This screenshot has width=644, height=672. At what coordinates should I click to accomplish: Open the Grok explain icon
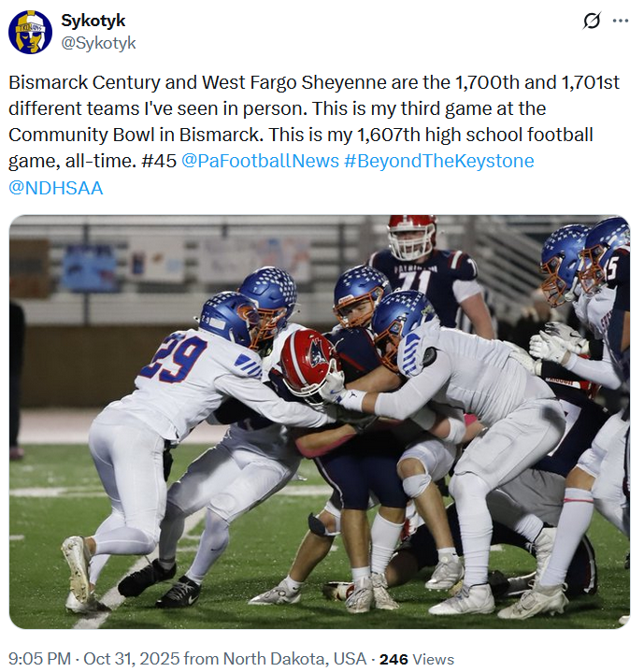click(592, 21)
